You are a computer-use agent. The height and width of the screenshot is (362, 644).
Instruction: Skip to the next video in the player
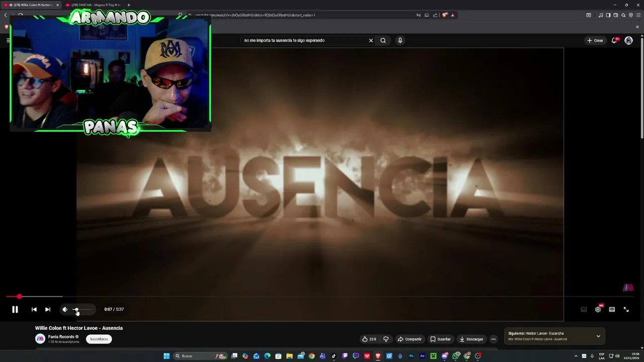coord(47,309)
